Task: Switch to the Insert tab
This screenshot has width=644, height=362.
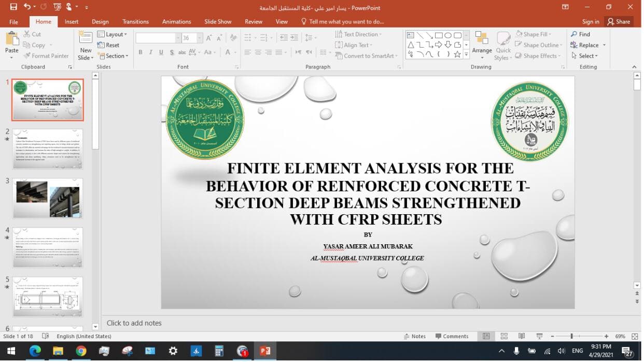Action: (x=72, y=22)
